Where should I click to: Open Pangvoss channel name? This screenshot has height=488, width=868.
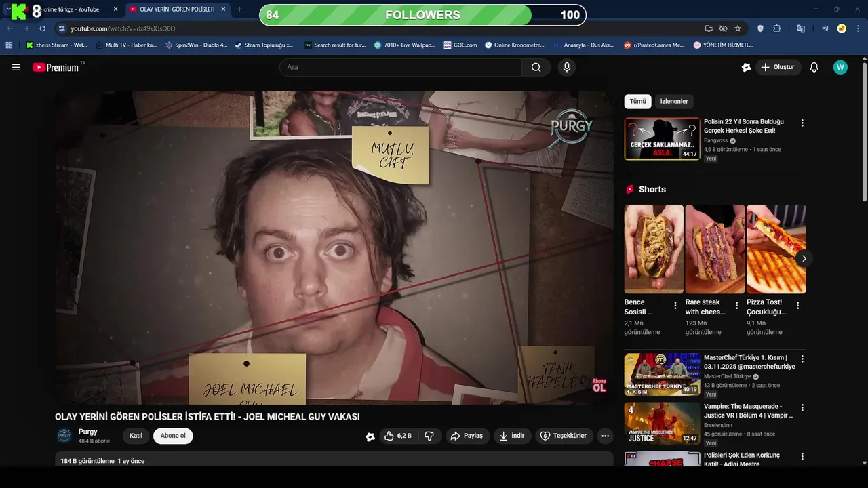point(716,140)
